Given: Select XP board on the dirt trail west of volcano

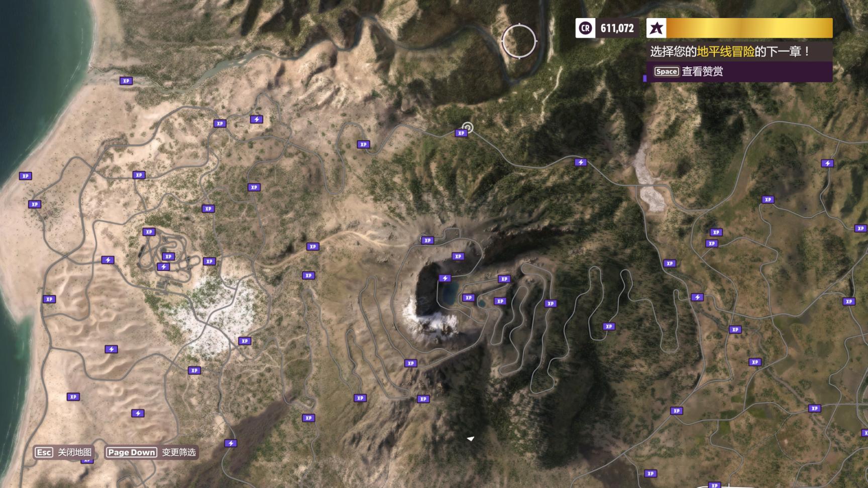Looking at the screenshot, I should (312, 247).
